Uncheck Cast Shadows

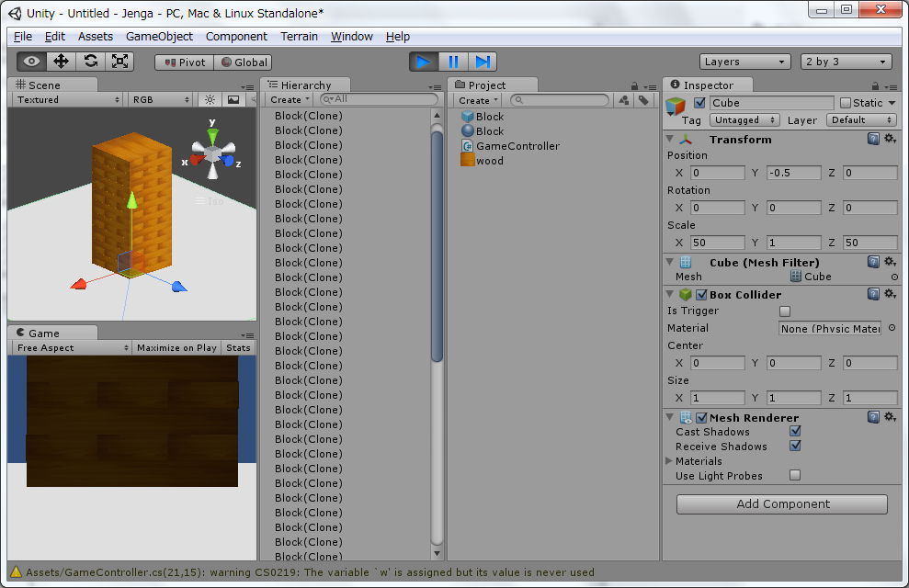[x=795, y=431]
